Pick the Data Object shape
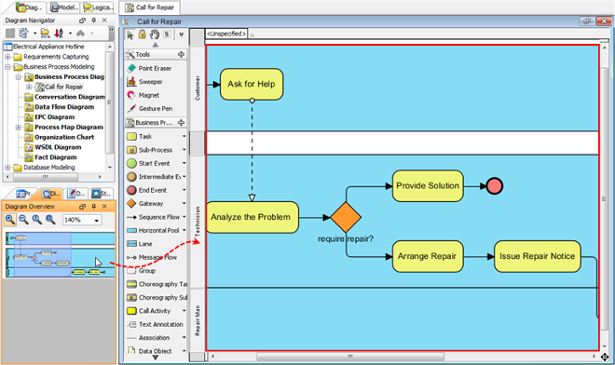The image size is (615, 365). tap(149, 351)
